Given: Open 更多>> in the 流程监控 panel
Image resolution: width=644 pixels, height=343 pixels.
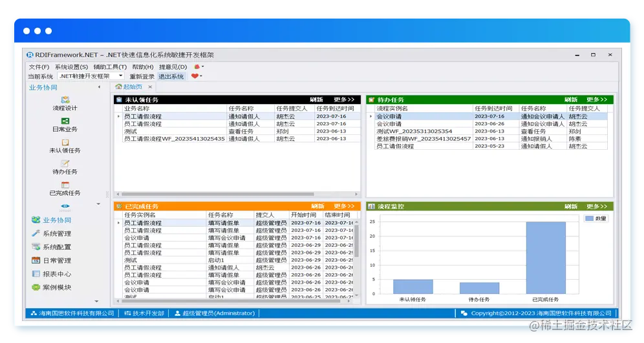Looking at the screenshot, I should coord(597,206).
